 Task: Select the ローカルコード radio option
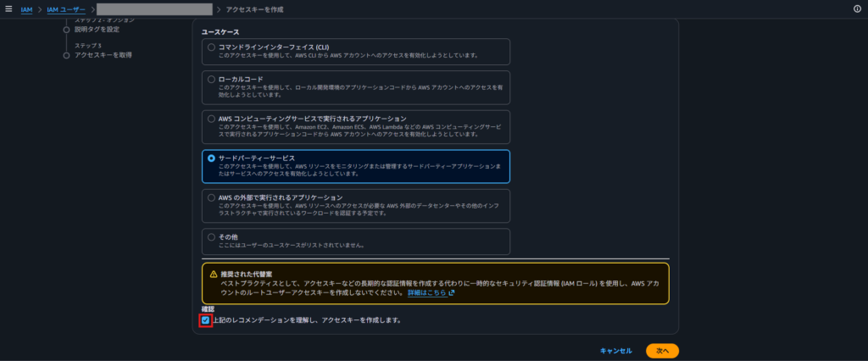(x=211, y=80)
